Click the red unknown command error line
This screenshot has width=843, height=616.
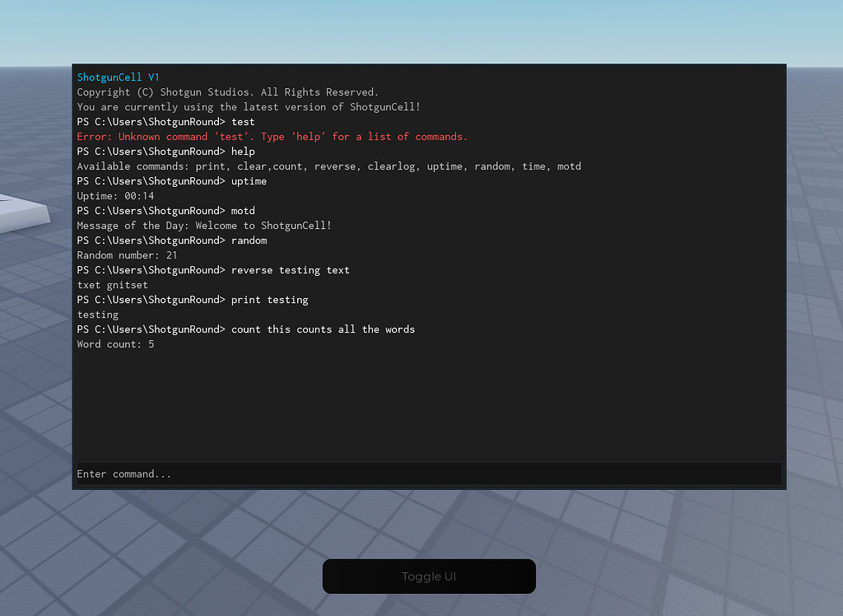[x=272, y=137]
